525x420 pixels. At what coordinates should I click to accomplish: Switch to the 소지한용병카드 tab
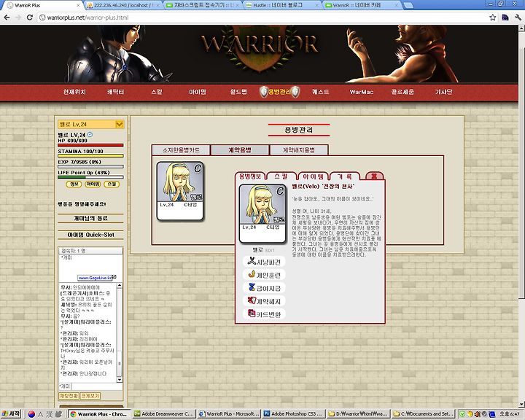[181, 150]
